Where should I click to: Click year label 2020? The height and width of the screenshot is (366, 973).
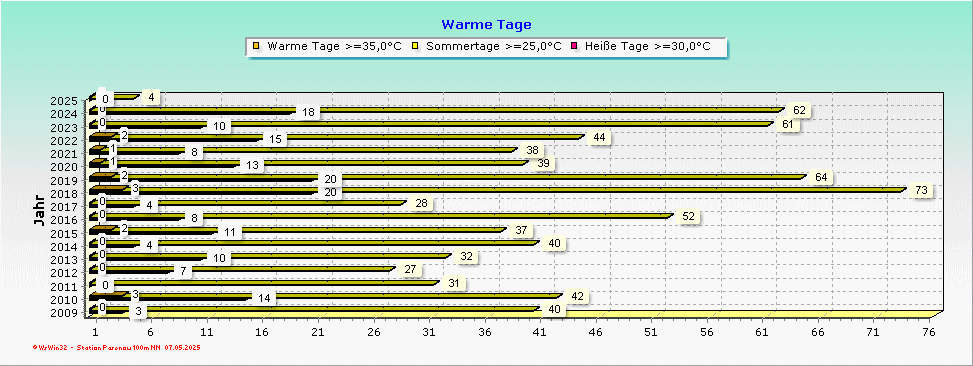point(65,167)
